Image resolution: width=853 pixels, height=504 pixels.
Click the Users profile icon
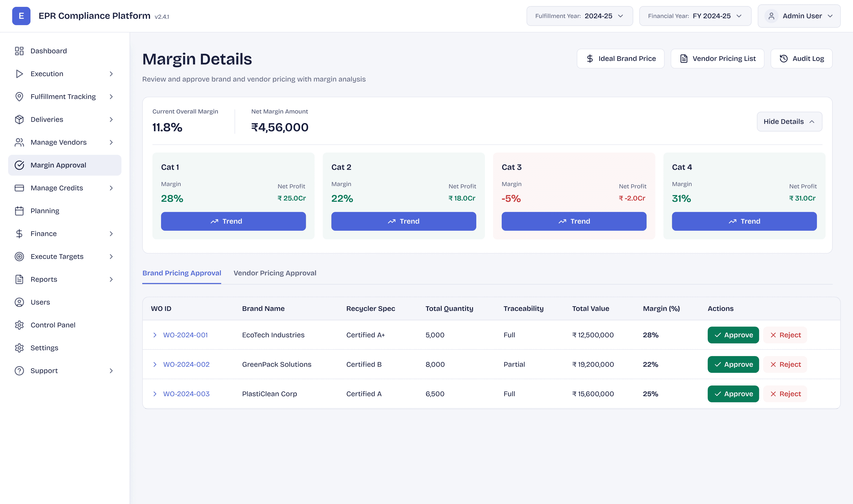(19, 302)
